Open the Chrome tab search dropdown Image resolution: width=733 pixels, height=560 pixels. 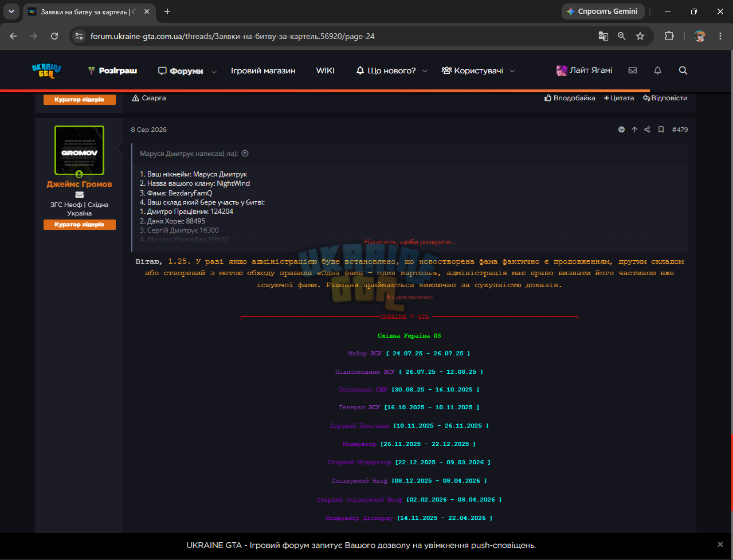pyautogui.click(x=11, y=11)
